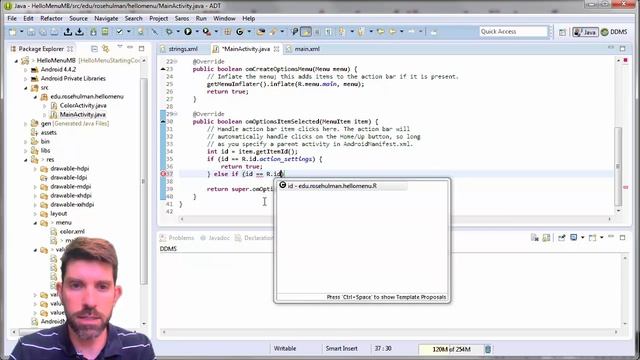Open the Navigate menu
The width and height of the screenshot is (640, 360).
click(106, 18)
